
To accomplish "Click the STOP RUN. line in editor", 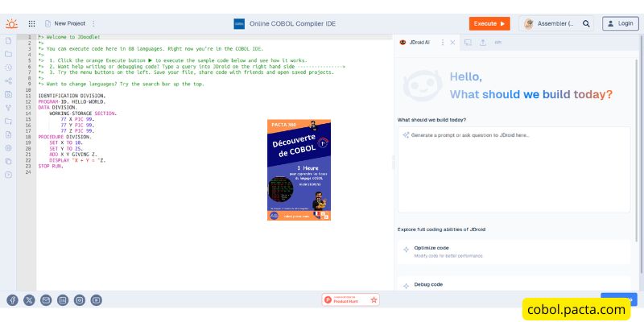I will (x=51, y=167).
